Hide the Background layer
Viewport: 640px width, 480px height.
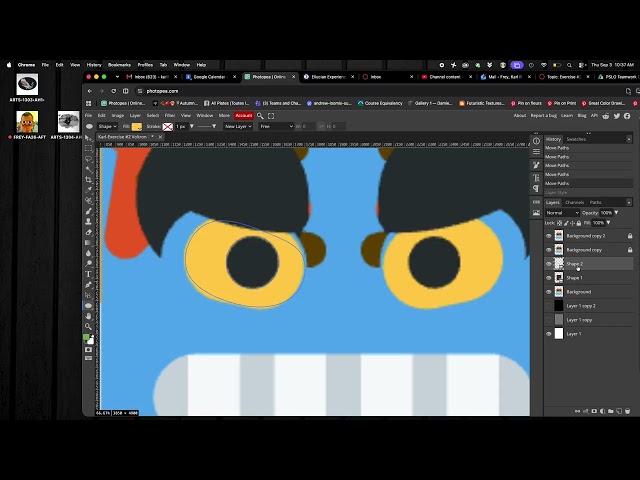pyautogui.click(x=549, y=292)
